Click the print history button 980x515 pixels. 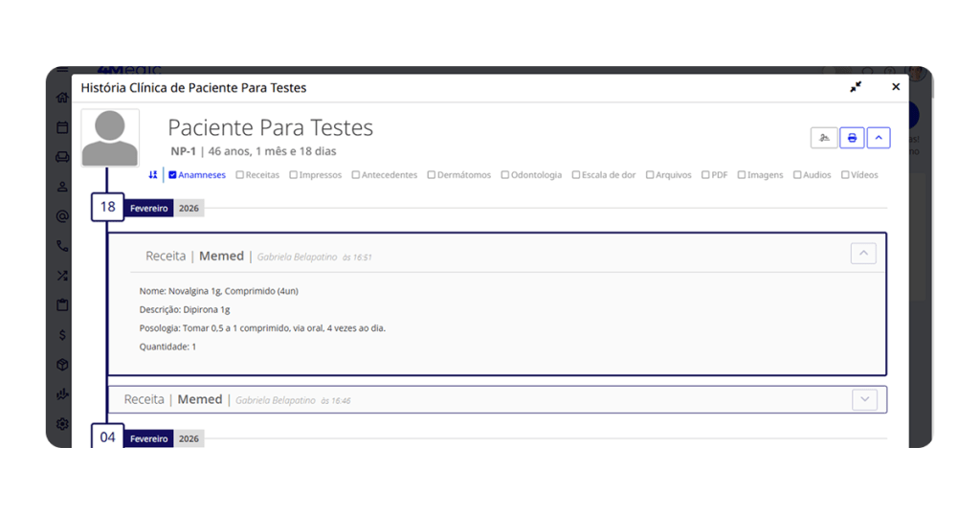point(852,138)
